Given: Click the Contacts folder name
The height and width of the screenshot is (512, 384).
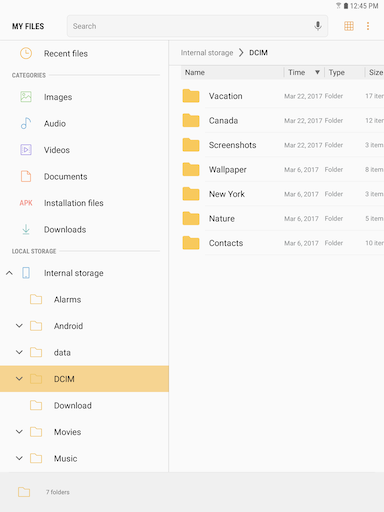Looking at the screenshot, I should coord(226,243).
